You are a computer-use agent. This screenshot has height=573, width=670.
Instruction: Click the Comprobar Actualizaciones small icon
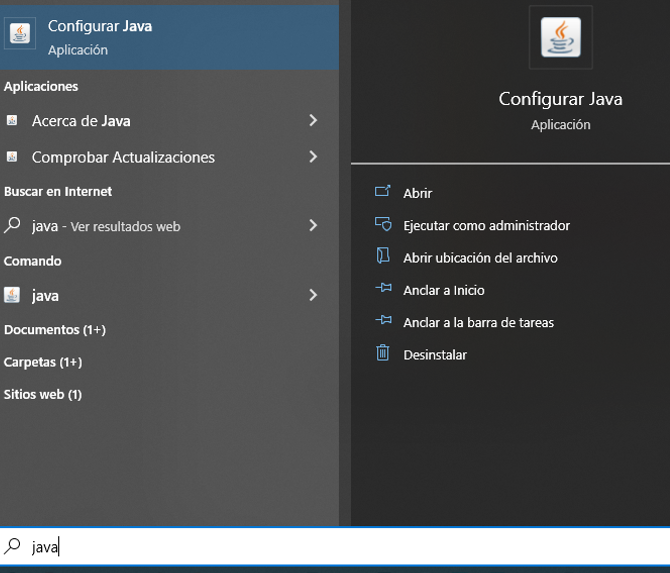[12, 157]
